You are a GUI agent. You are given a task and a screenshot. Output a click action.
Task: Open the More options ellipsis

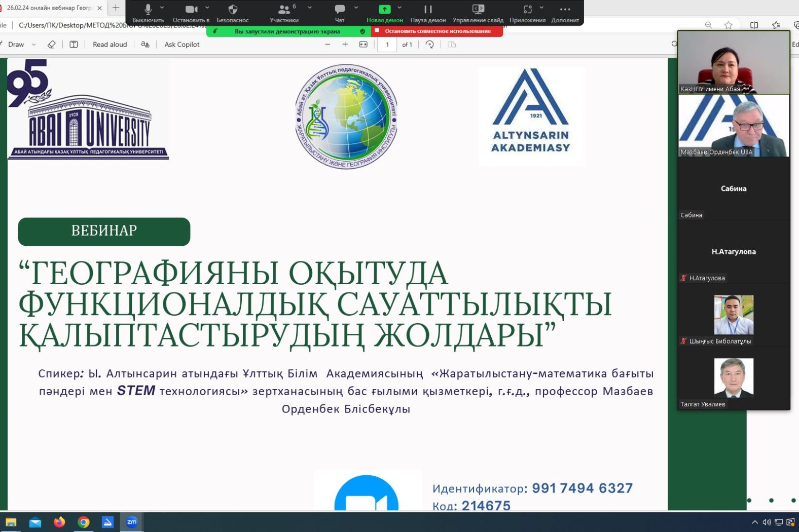click(x=565, y=10)
